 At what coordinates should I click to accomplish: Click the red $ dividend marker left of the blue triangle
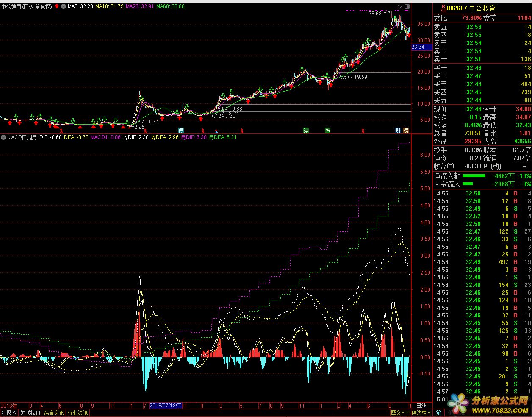click(203, 131)
